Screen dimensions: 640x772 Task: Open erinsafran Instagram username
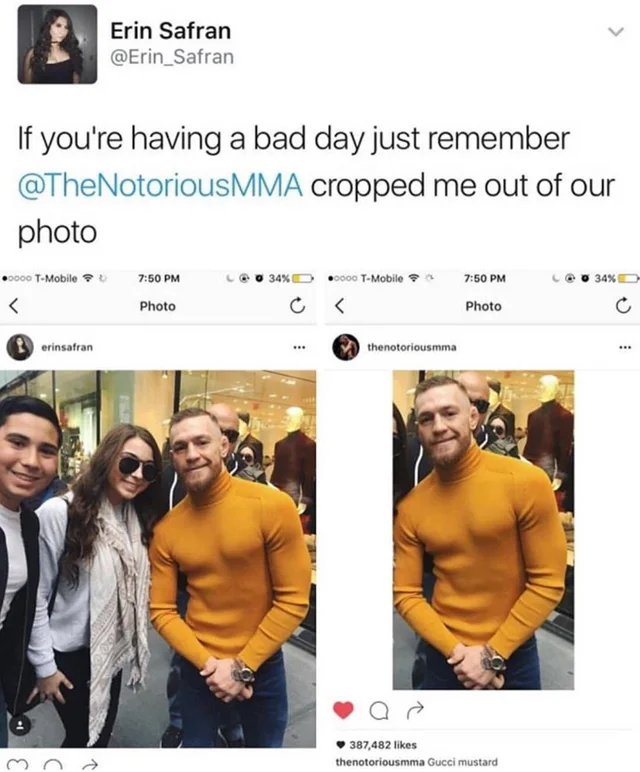[66, 348]
